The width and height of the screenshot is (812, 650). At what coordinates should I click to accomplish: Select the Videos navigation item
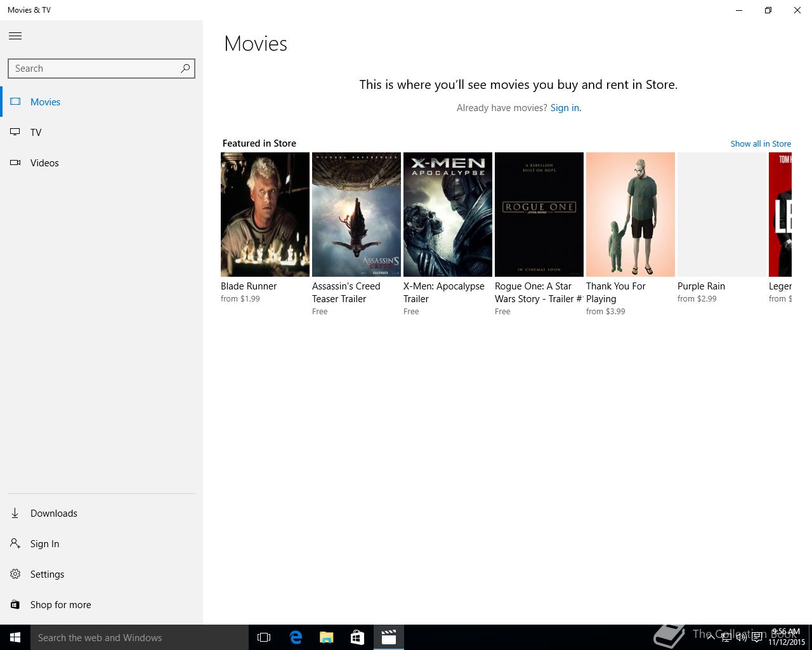coord(101,162)
